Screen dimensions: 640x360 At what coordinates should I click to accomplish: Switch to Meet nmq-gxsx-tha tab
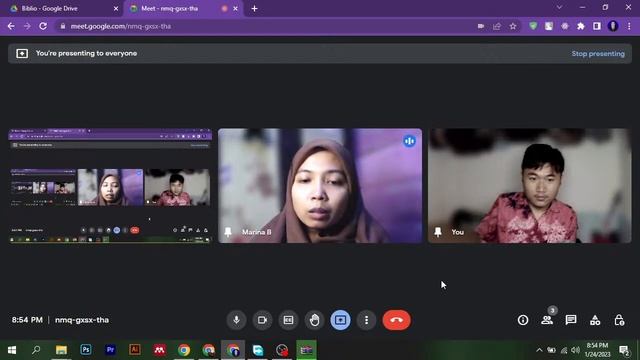[x=176, y=9]
